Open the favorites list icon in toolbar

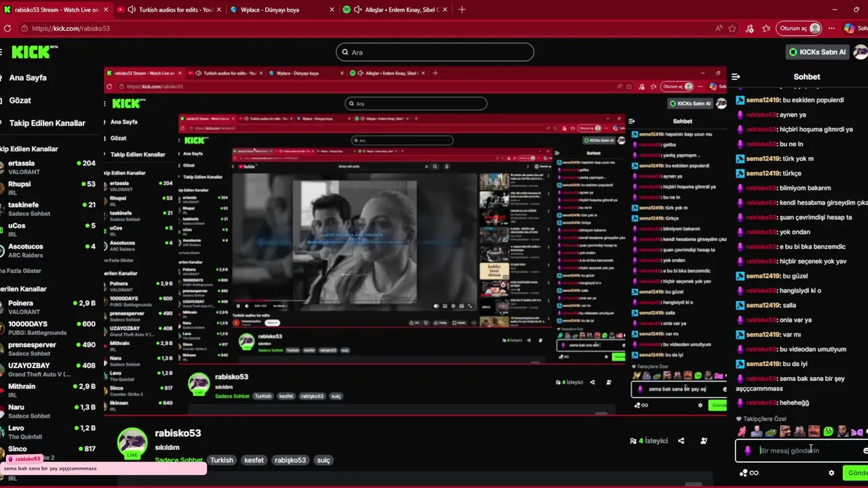point(766,28)
